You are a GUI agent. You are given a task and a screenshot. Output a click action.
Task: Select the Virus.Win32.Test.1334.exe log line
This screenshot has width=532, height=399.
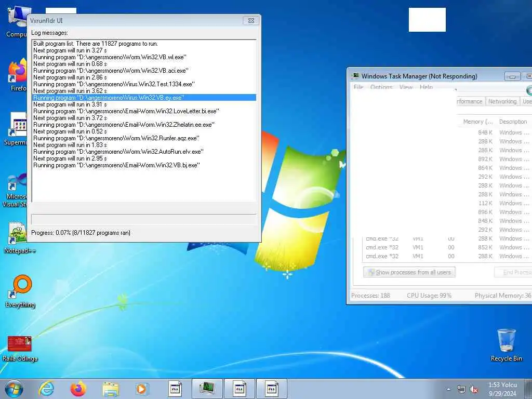point(144,84)
